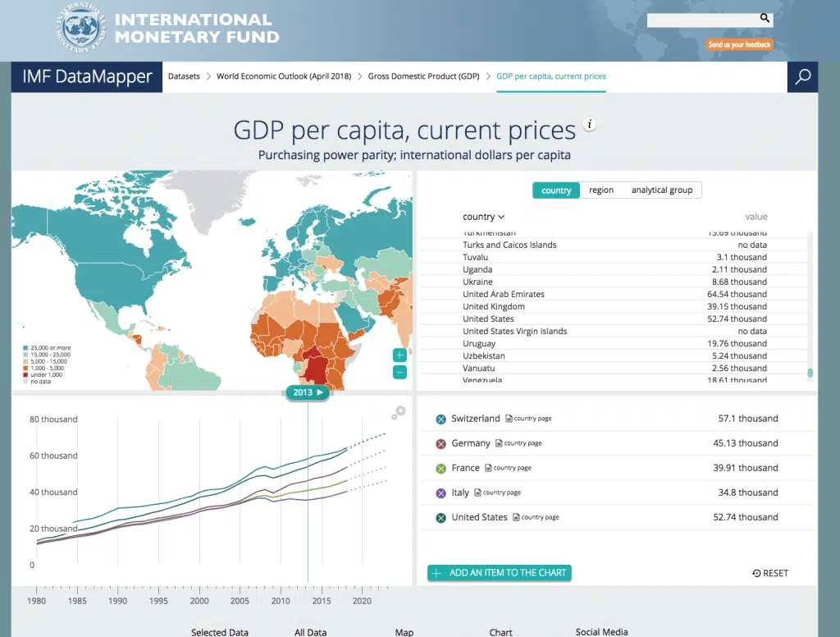Screen dimensions: 840x637
Task: Select United Kingdom in the country list
Action: [614, 307]
